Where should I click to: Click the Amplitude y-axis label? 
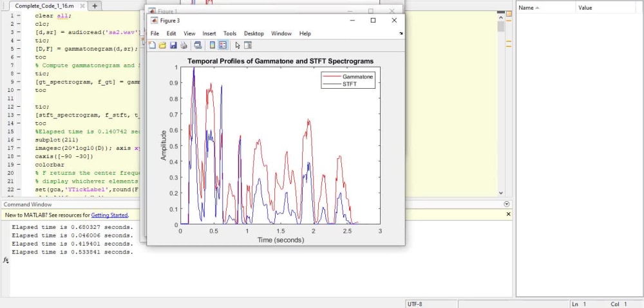(164, 145)
